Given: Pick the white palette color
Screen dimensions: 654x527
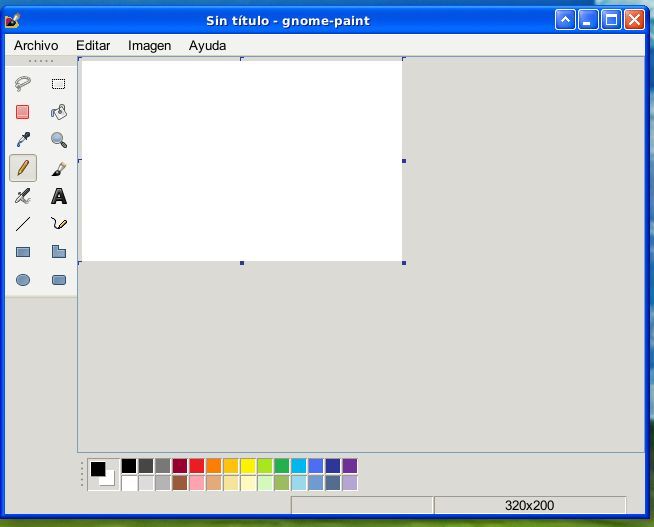Looking at the screenshot, I should pos(129,483).
